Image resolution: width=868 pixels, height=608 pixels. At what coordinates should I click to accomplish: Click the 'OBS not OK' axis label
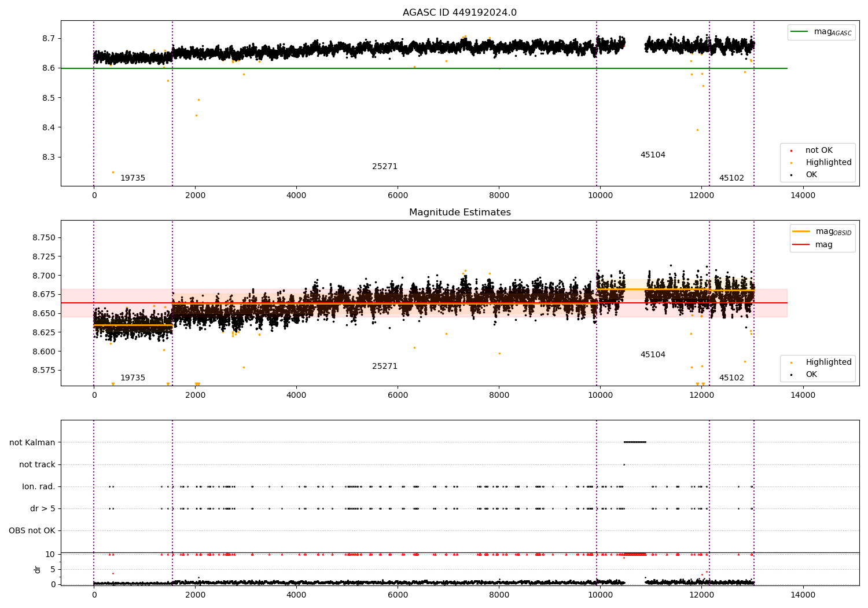point(32,531)
